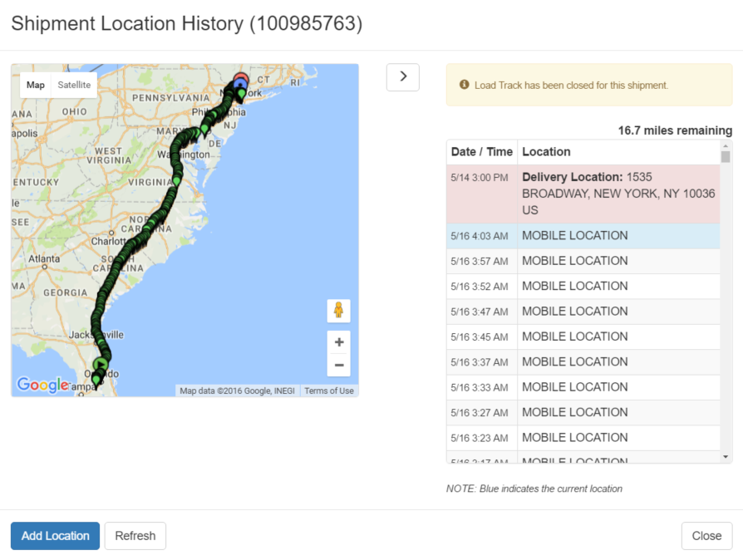
Task: Open Street View pegman on the map
Action: 338,311
